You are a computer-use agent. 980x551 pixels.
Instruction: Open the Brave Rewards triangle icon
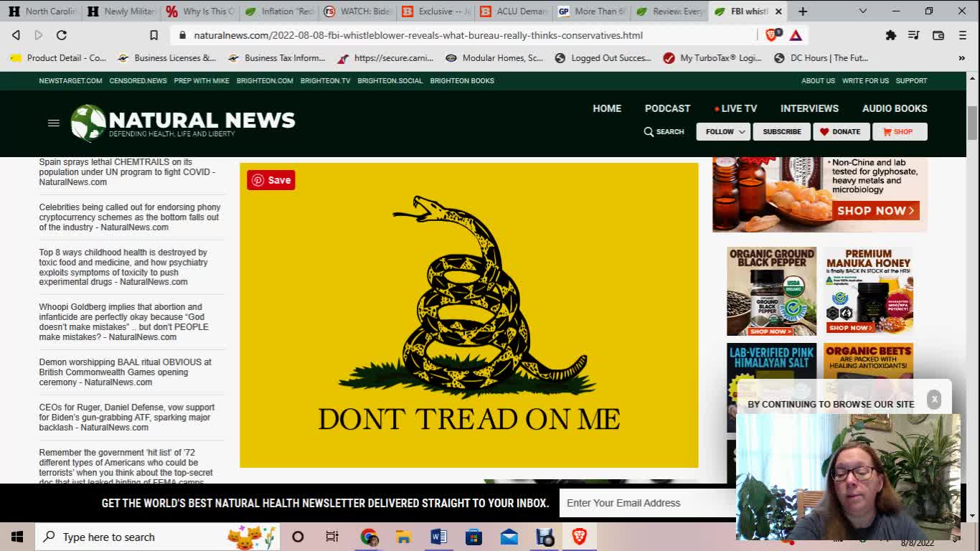796,35
